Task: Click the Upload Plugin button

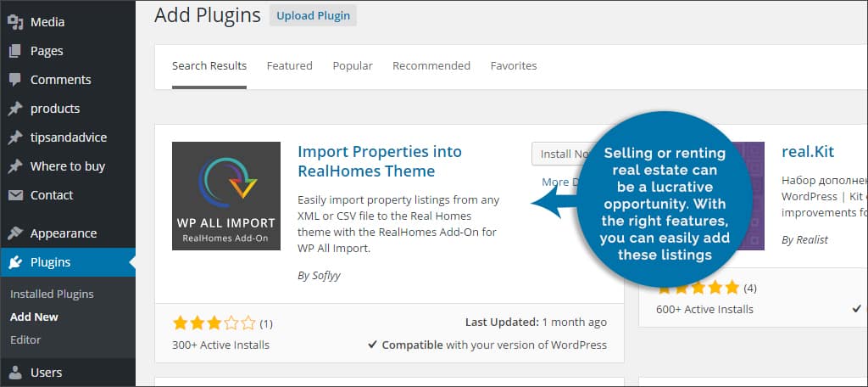Action: pyautogui.click(x=314, y=15)
